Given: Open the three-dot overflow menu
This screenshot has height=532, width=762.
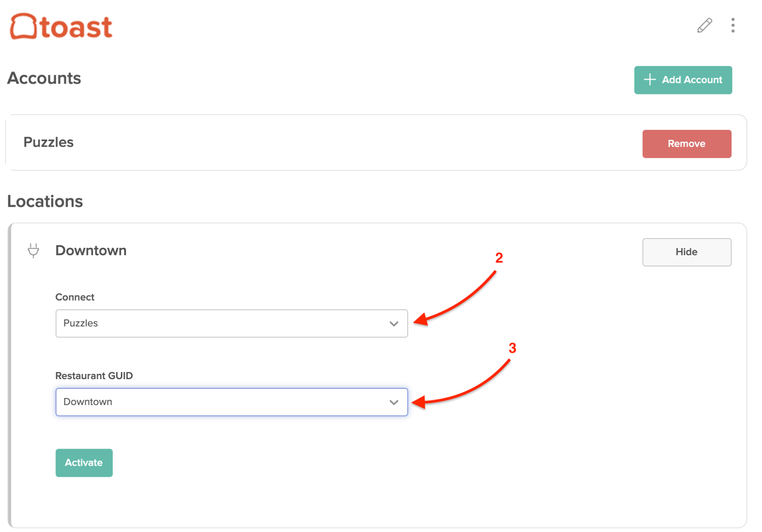Looking at the screenshot, I should [732, 26].
